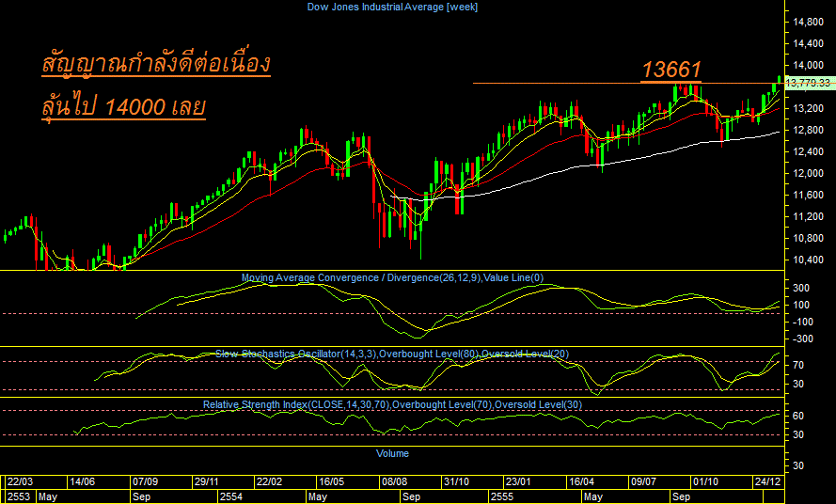Click the 24/12 date label

[767, 482]
